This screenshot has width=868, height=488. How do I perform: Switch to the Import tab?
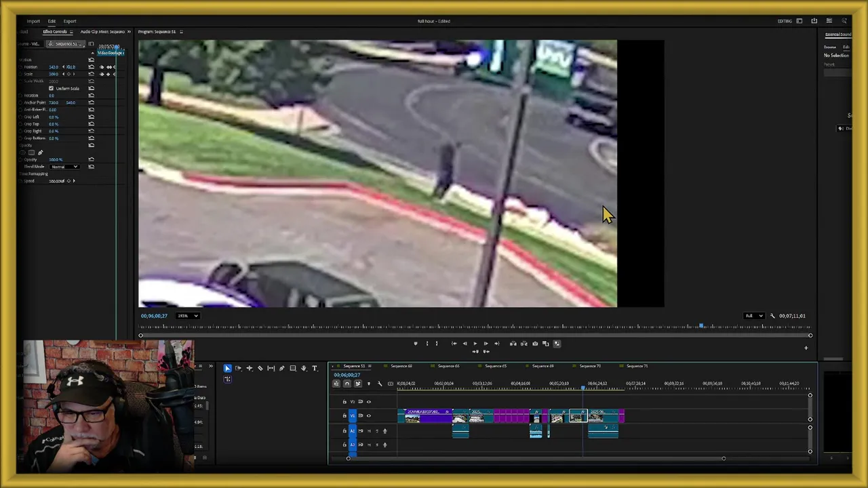[33, 21]
